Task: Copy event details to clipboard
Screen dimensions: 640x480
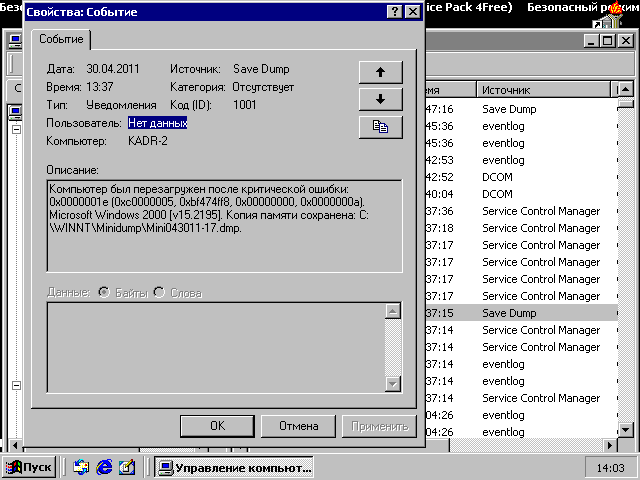Action: pos(380,127)
